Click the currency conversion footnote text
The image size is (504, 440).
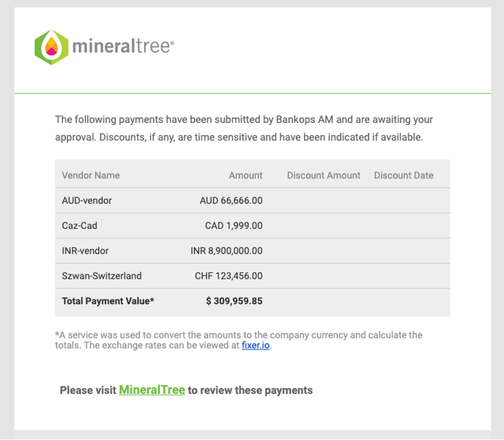[239, 340]
